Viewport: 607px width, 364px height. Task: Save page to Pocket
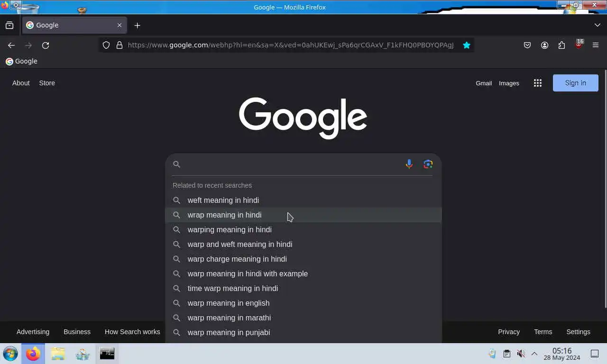click(527, 45)
